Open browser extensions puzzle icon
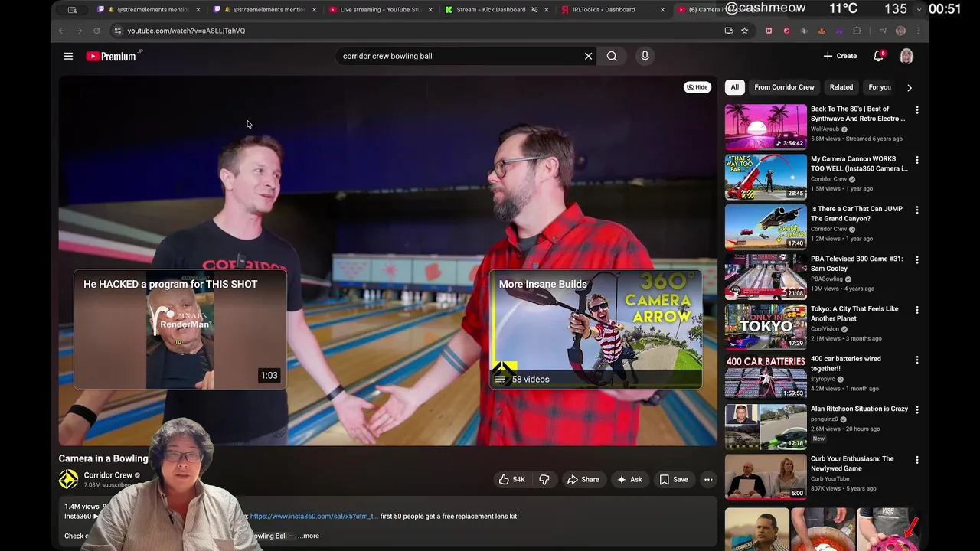Screen dimensions: 980x551 [857, 31]
